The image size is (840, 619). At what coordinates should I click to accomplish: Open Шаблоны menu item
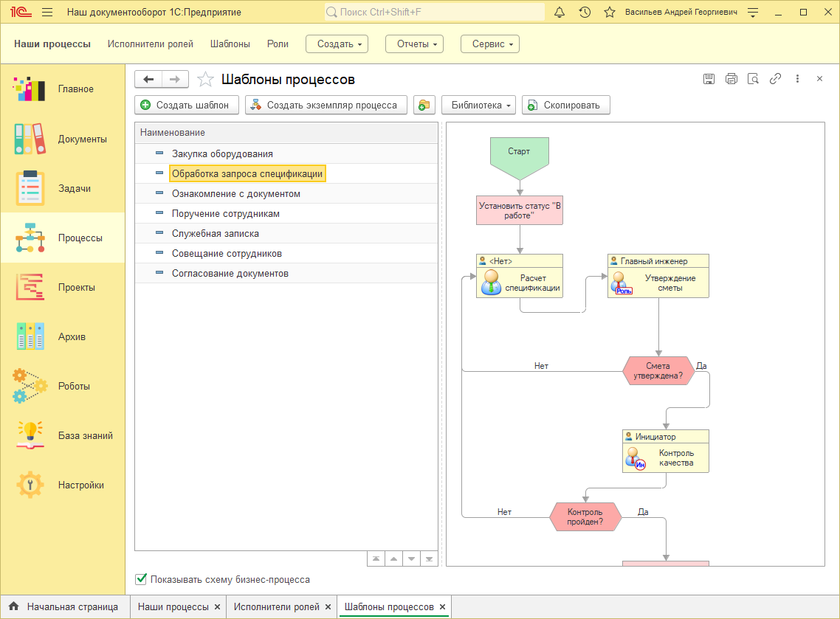click(x=230, y=44)
